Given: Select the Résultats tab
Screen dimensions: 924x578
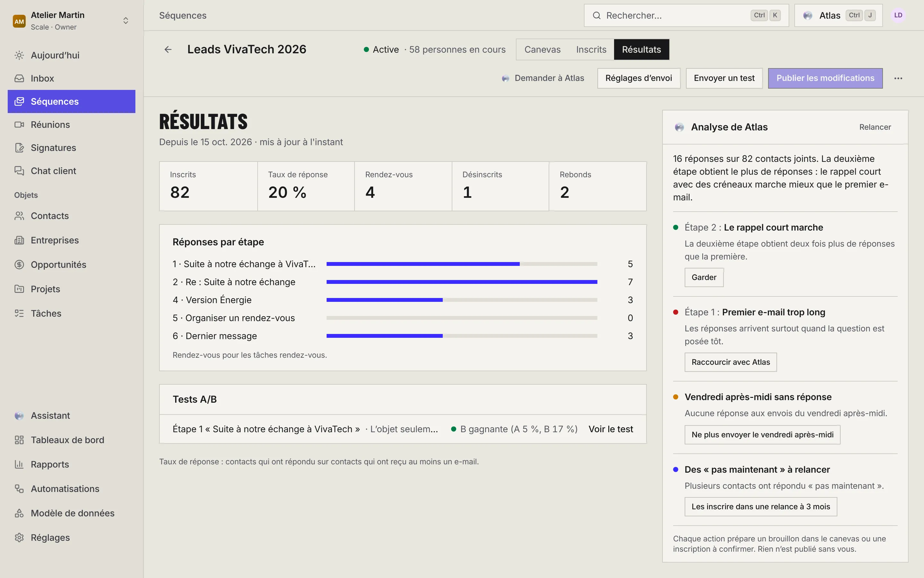Looking at the screenshot, I should [641, 49].
